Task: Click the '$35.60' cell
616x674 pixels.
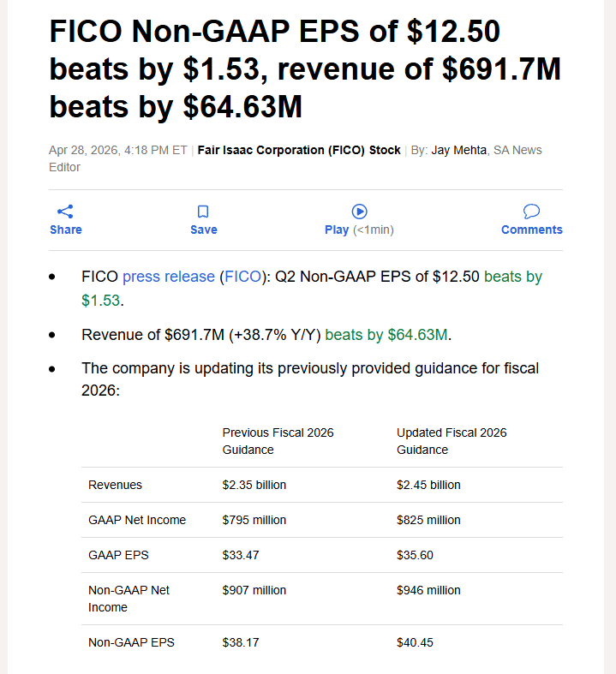Action: click(x=415, y=555)
